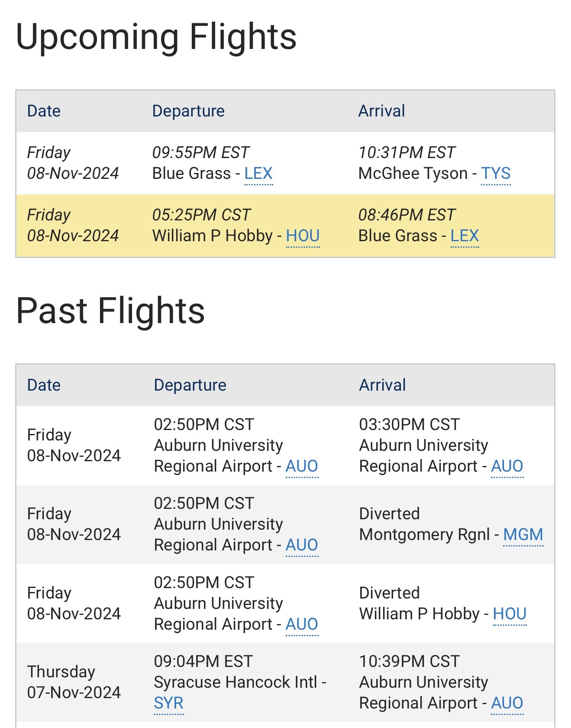Screen dimensions: 571x728
Task: Open AUO arrival link for 03:30PM CST flight
Action: point(507,466)
